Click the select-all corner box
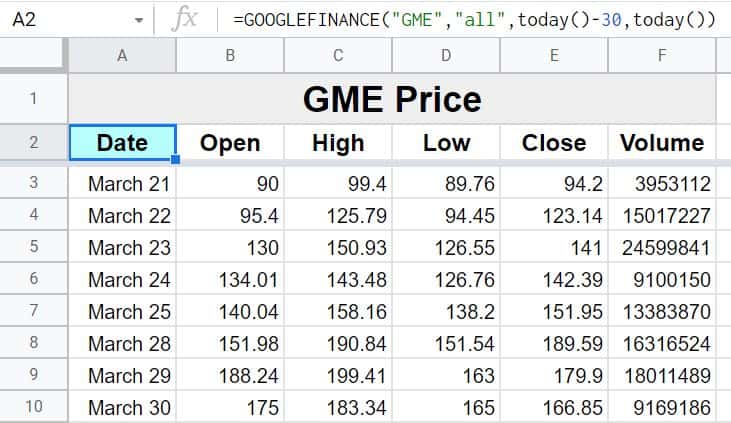Screen dimensions: 731x423 [x=33, y=56]
